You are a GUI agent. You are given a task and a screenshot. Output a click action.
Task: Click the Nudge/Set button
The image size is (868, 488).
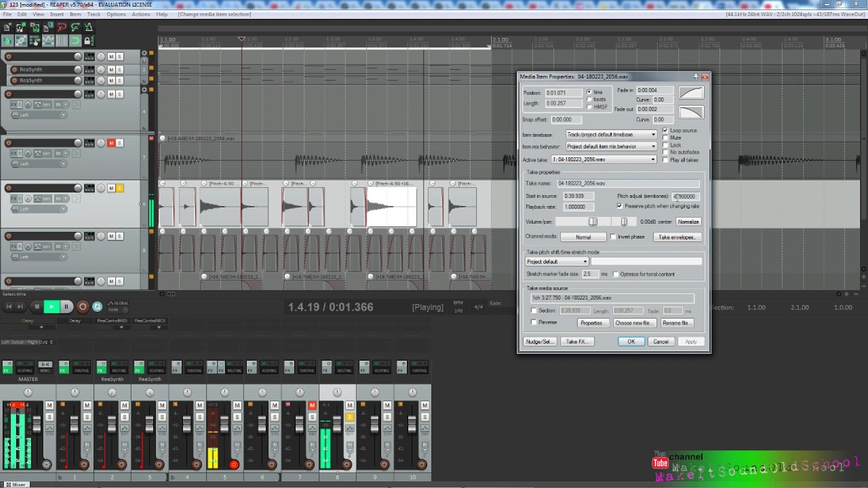(x=540, y=342)
